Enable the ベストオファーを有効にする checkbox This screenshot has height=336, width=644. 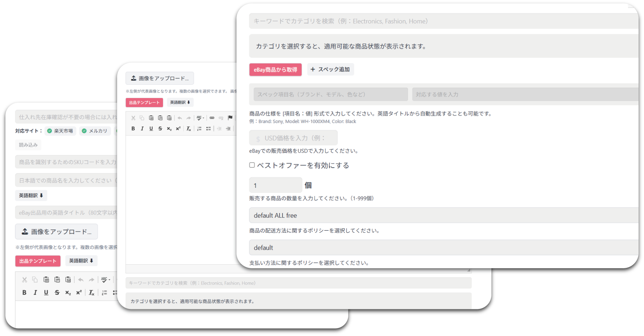tap(252, 165)
